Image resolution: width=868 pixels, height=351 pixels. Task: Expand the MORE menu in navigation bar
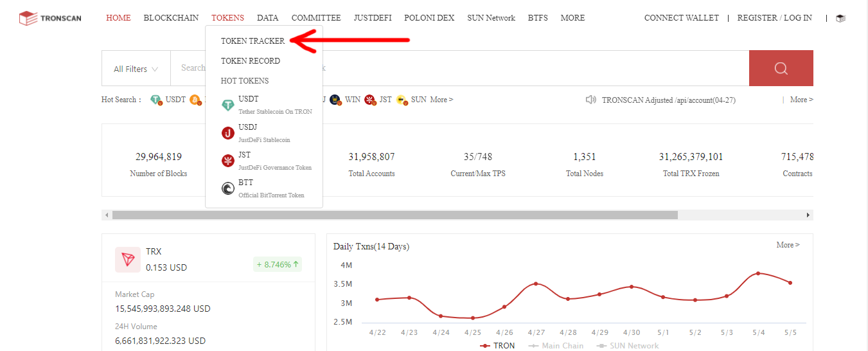pos(572,18)
